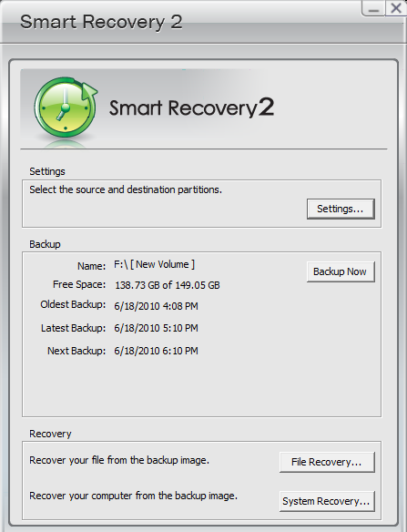Click the 'Recover your file' description text

point(119,460)
